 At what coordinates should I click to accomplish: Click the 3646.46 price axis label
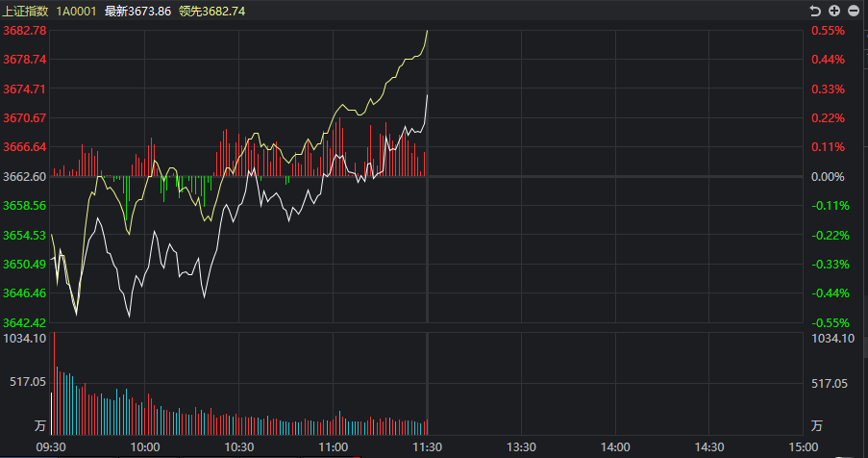click(x=25, y=293)
